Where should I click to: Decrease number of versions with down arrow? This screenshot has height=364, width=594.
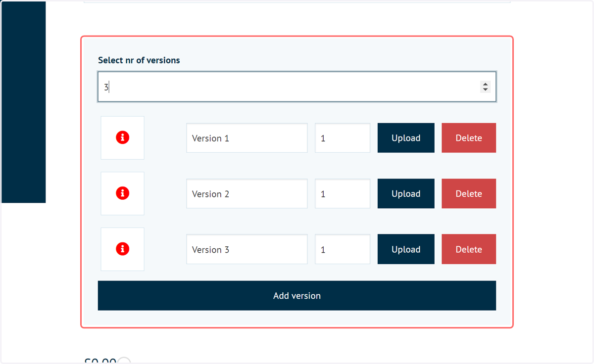click(x=485, y=90)
